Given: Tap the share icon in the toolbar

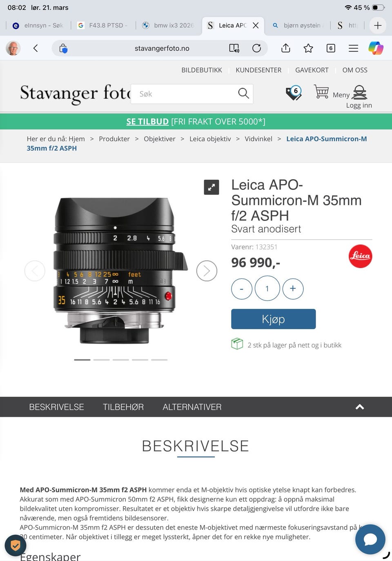Looking at the screenshot, I should 286,48.
